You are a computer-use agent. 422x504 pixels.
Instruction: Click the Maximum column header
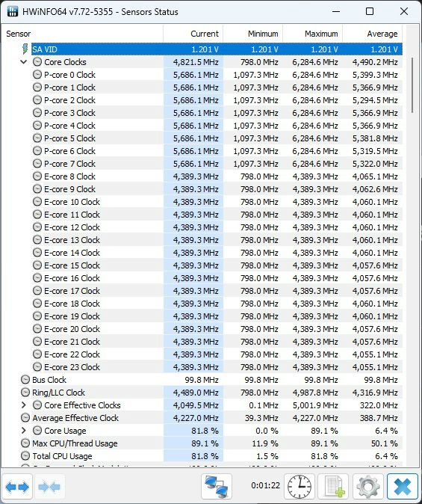click(x=312, y=34)
